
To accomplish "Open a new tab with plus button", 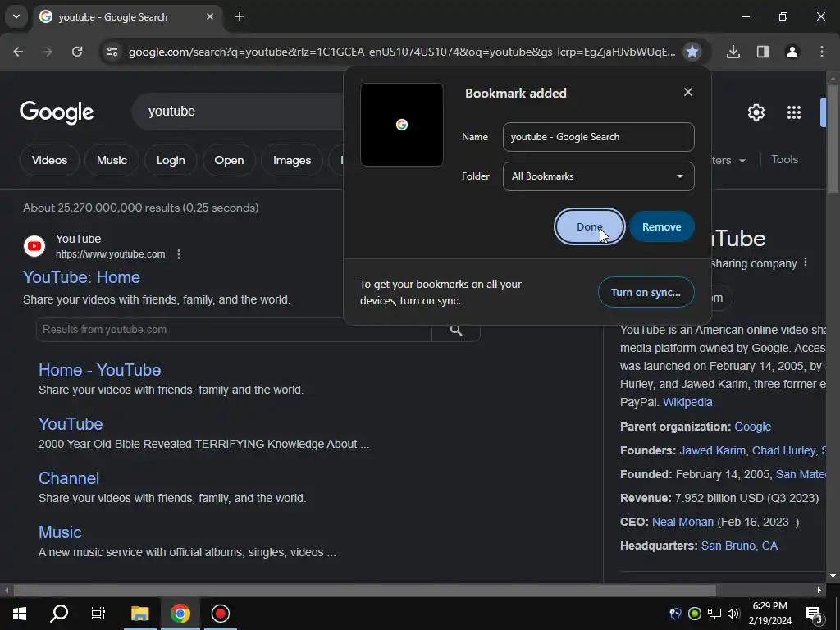I will 240,16.
